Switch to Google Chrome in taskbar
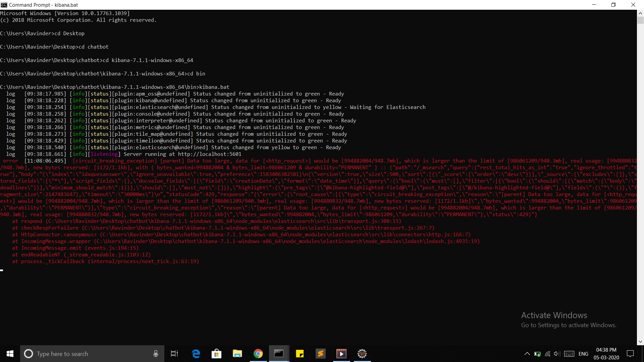Image resolution: width=644 pixels, height=362 pixels. coord(258,354)
